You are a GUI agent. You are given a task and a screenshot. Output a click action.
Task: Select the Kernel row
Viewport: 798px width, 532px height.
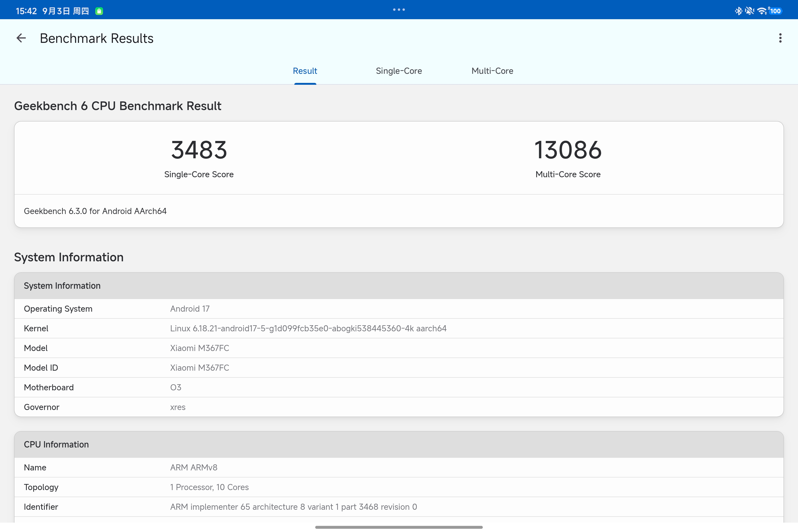point(399,329)
